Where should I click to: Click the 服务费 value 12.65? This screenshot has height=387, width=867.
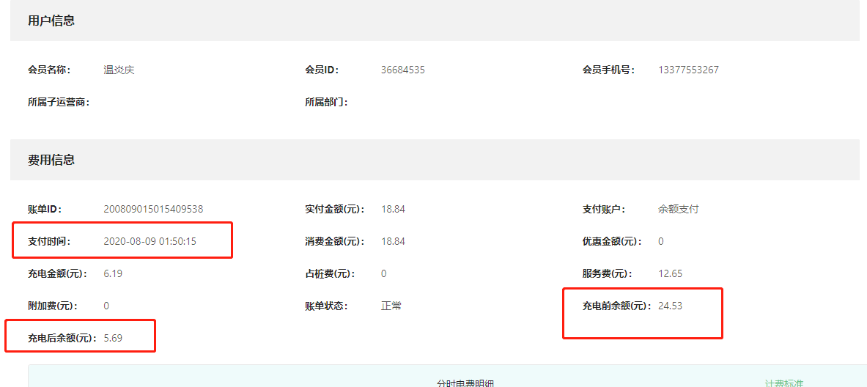[671, 274]
